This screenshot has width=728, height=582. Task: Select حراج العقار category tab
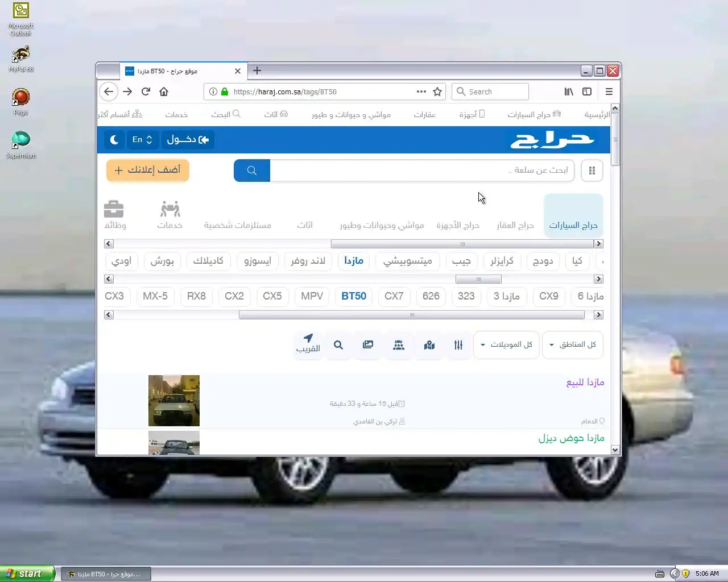click(x=515, y=225)
